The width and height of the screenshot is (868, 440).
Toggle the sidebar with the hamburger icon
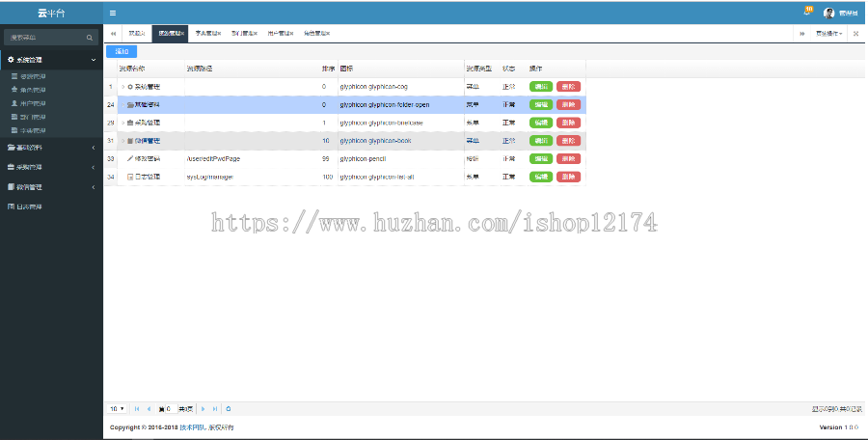click(x=113, y=14)
